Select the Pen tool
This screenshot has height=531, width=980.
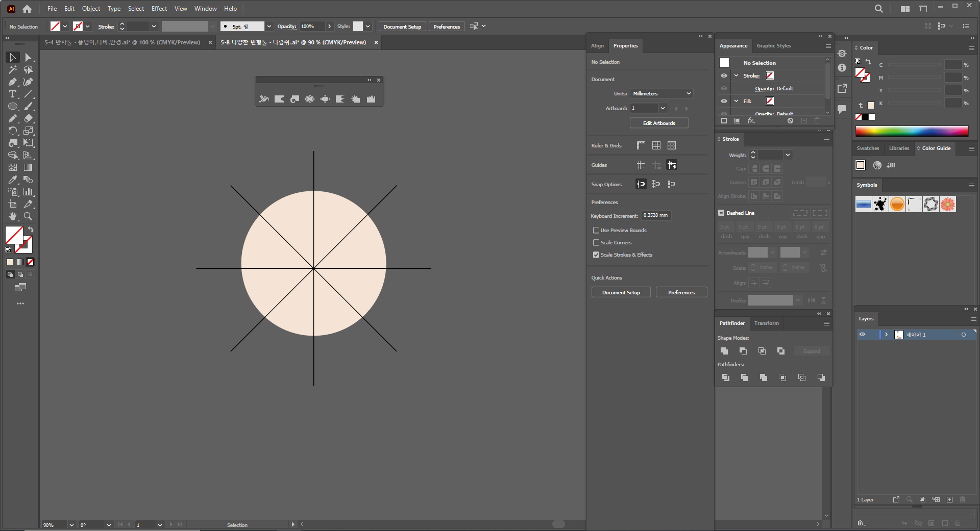(13, 82)
